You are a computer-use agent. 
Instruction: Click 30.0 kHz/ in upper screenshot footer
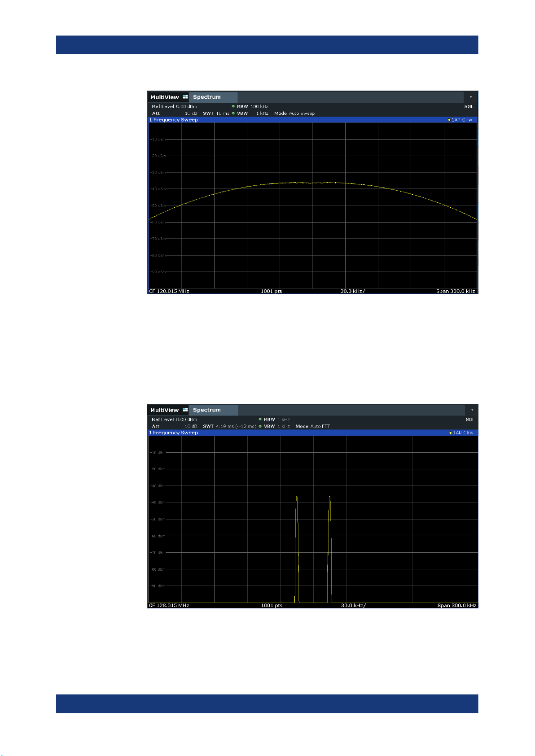click(353, 291)
